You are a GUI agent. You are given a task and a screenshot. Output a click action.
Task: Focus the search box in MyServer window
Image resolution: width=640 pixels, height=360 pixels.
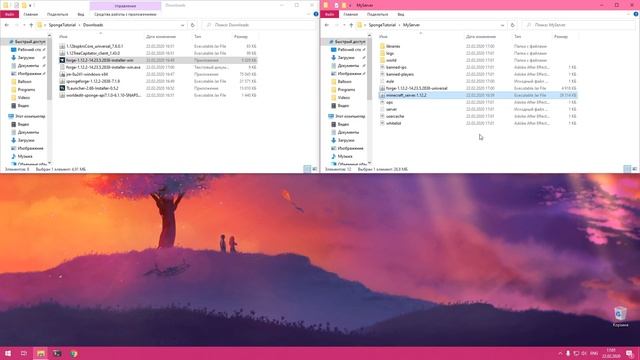[x=580, y=25]
